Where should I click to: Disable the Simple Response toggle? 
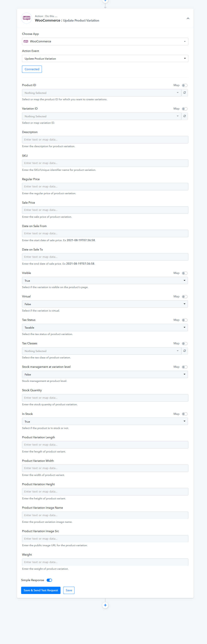(x=49, y=580)
